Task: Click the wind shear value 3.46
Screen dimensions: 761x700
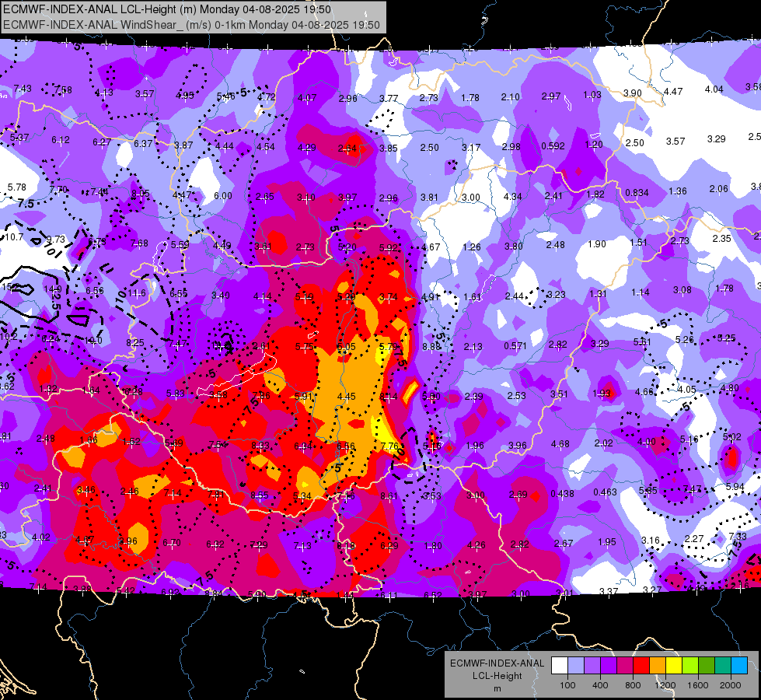Action: 86,490
